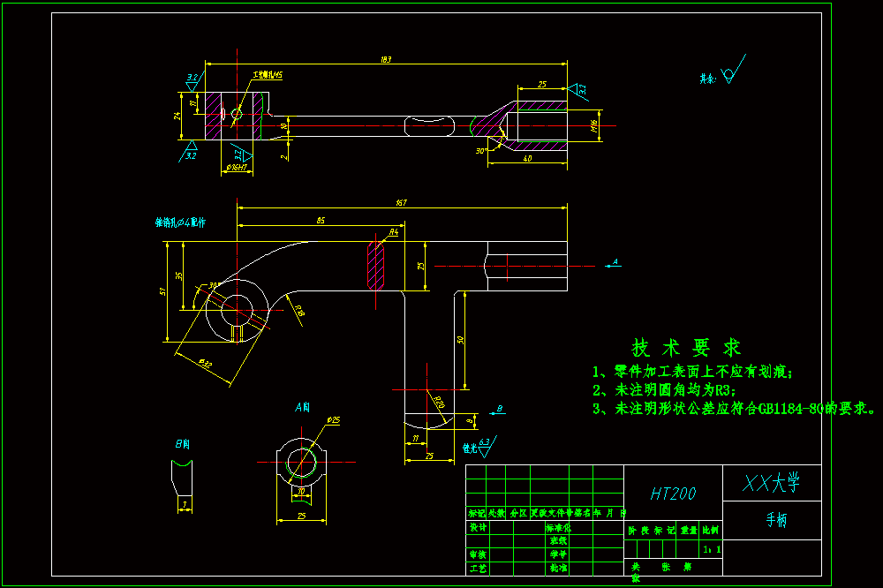Screen dimensions: 883x588
Task: Click the surface roughness symbol beside 其余
Action: (x=734, y=70)
